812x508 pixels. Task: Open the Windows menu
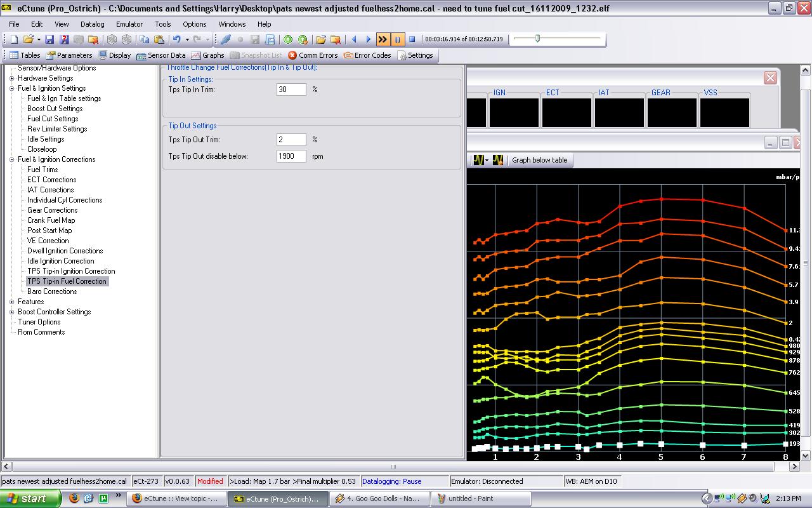point(232,24)
